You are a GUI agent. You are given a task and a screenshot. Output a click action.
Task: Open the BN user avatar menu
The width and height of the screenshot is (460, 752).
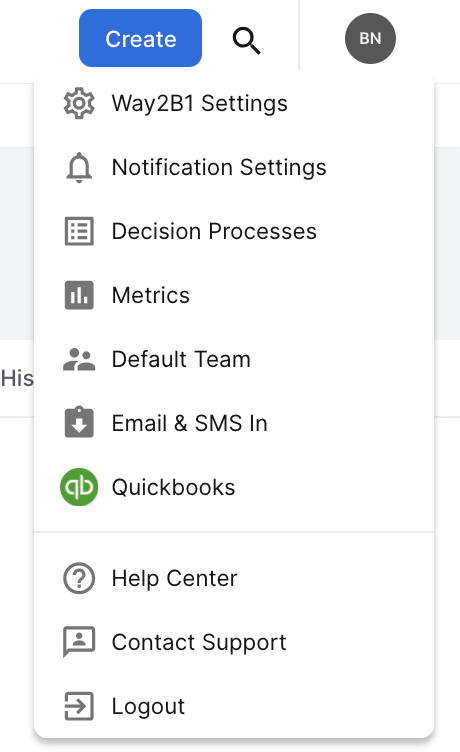tap(370, 38)
